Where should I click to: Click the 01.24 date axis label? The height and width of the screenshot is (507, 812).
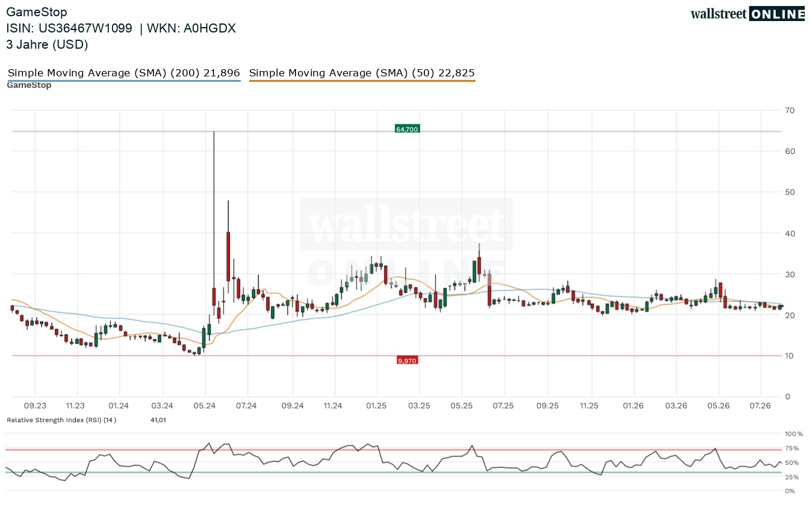click(119, 406)
